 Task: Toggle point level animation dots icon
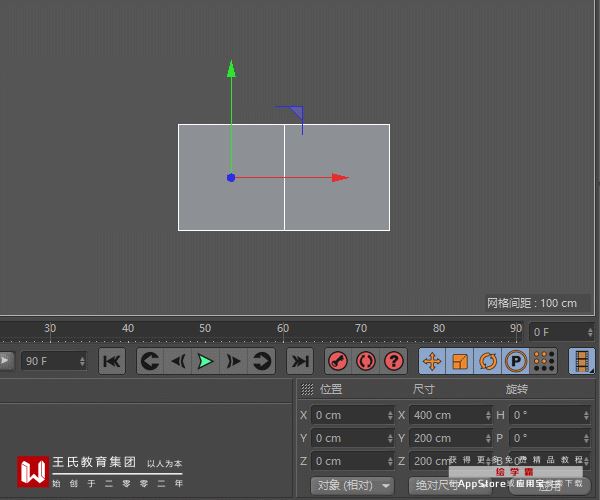pos(544,361)
